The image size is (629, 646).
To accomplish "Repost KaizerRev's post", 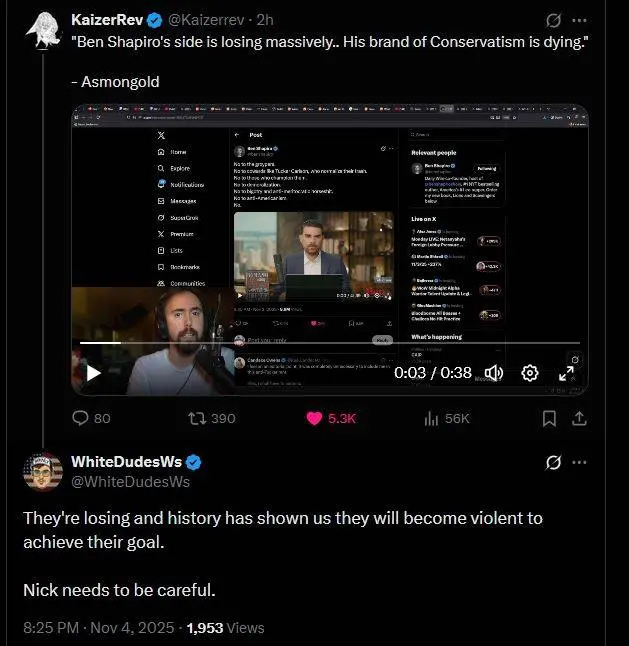I will [197, 418].
